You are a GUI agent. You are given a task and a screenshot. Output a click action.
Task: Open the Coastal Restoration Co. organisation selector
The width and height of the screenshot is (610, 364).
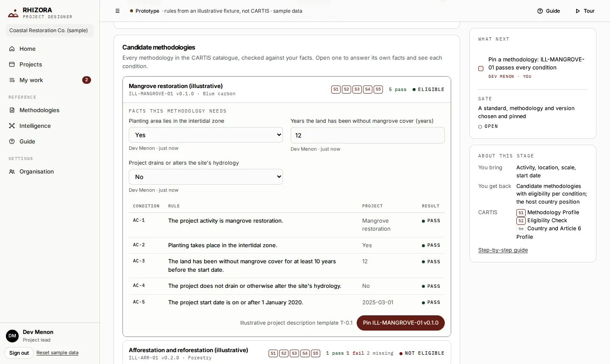pos(49,30)
